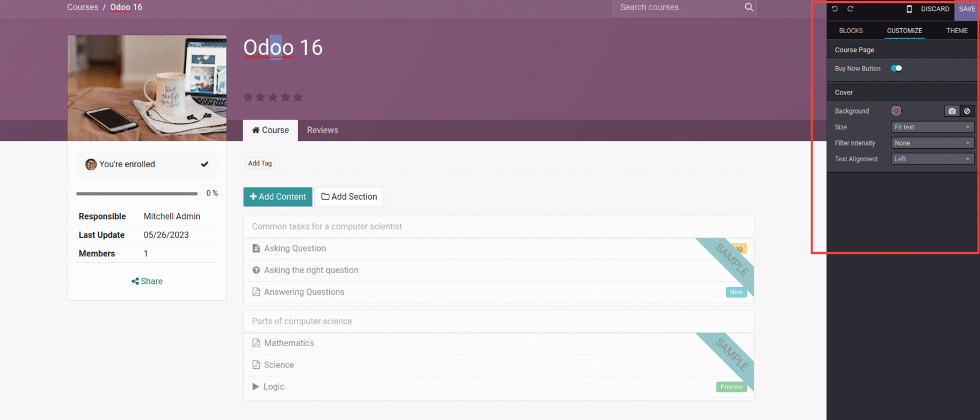Image resolution: width=980 pixels, height=420 pixels.
Task: Choose cover image camera icon
Action: tap(952, 111)
